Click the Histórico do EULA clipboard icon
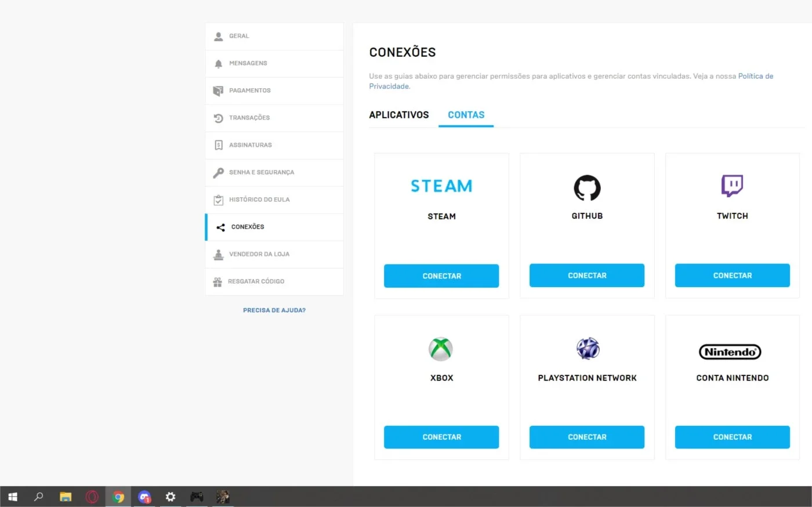This screenshot has height=507, width=812. (x=219, y=200)
